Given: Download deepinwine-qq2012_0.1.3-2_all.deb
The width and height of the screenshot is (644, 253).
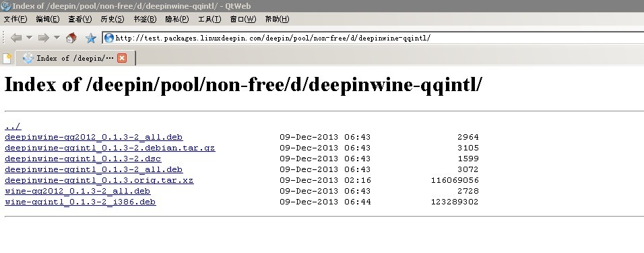Looking at the screenshot, I should pyautogui.click(x=94, y=137).
